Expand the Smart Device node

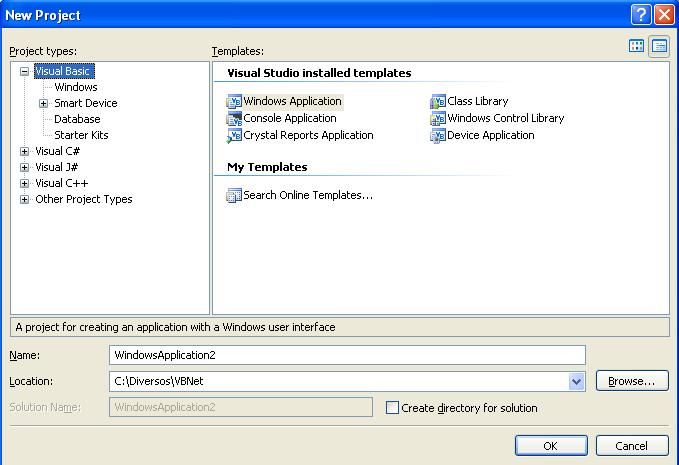(x=43, y=103)
